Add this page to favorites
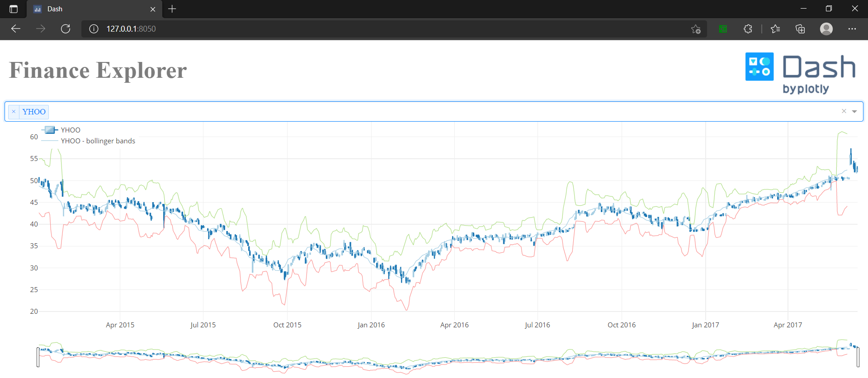The image size is (868, 378). pyautogui.click(x=696, y=29)
